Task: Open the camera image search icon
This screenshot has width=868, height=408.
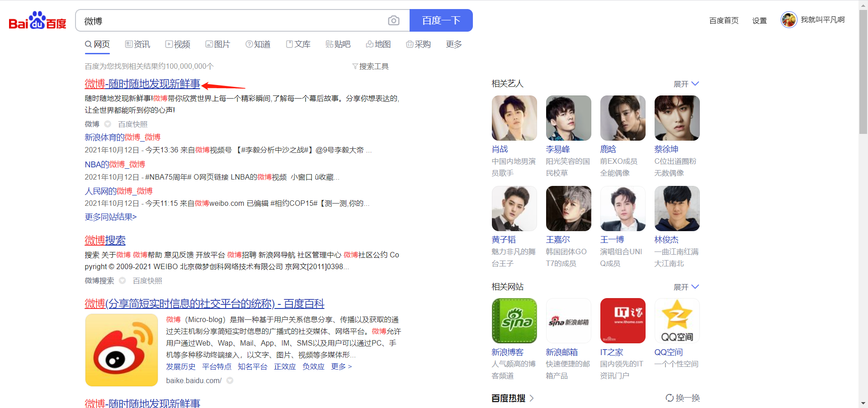Action: click(394, 21)
